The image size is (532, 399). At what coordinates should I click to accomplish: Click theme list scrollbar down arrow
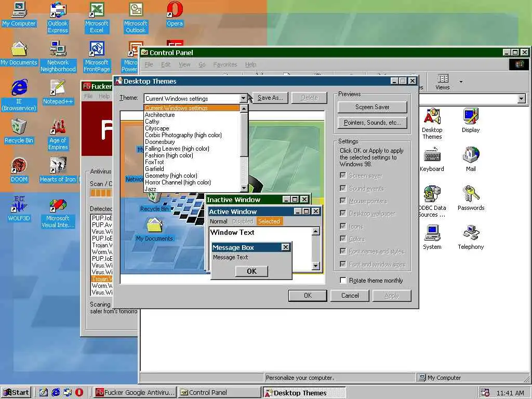tap(244, 188)
